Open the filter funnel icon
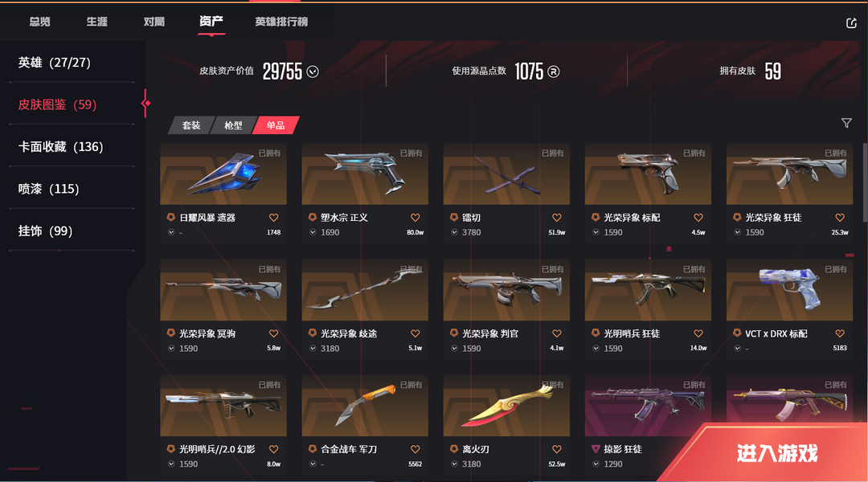Screen dimensions: 868x482 pyautogui.click(x=846, y=123)
